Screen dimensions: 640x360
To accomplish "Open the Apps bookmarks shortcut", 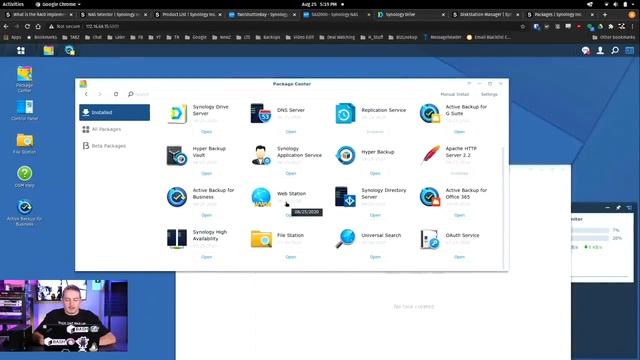I will (12, 37).
